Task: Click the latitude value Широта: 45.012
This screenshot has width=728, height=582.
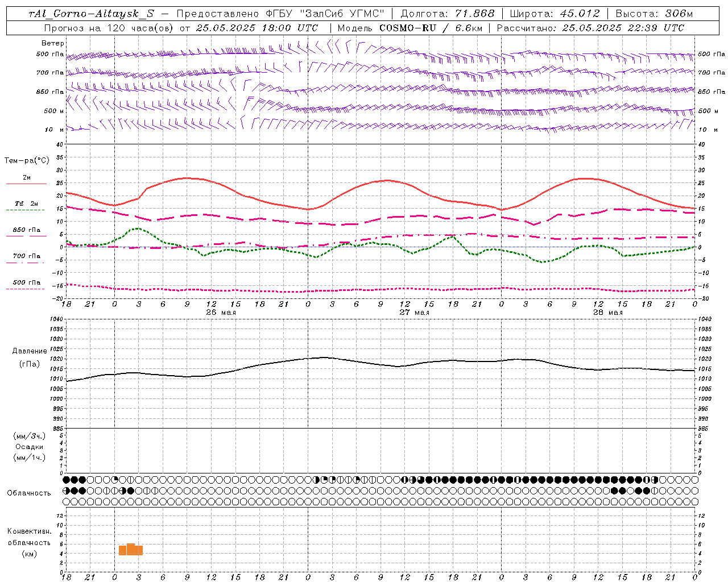Action: 555,14
